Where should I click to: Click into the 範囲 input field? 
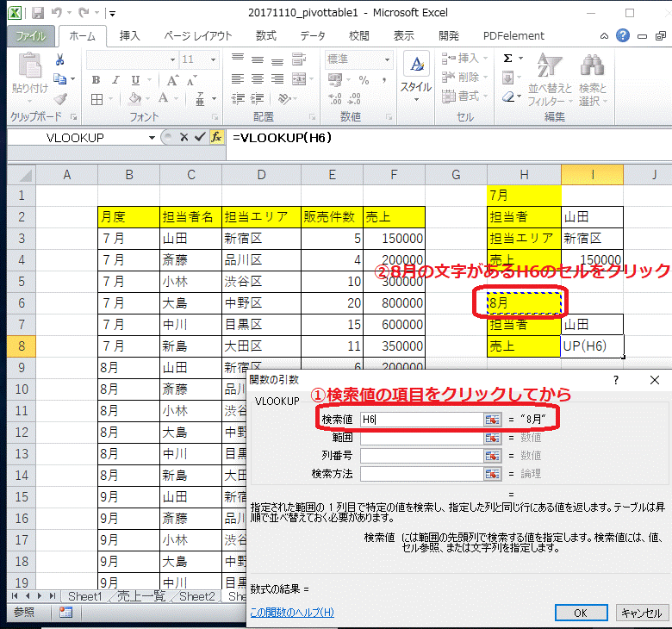(x=420, y=438)
